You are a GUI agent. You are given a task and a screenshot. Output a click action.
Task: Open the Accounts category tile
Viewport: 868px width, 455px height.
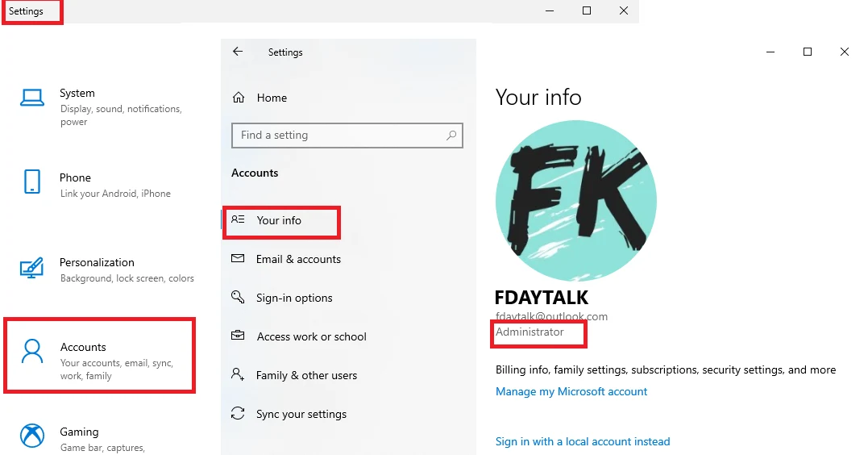tap(100, 355)
